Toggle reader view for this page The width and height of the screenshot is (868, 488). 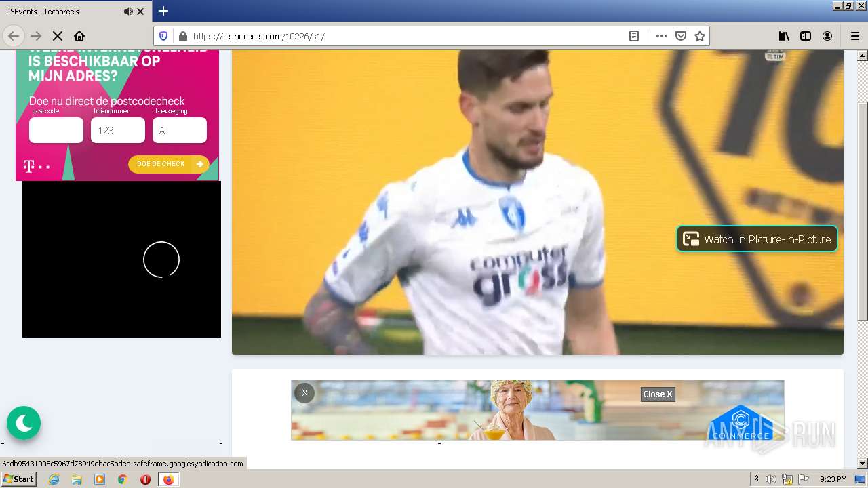[x=634, y=36]
